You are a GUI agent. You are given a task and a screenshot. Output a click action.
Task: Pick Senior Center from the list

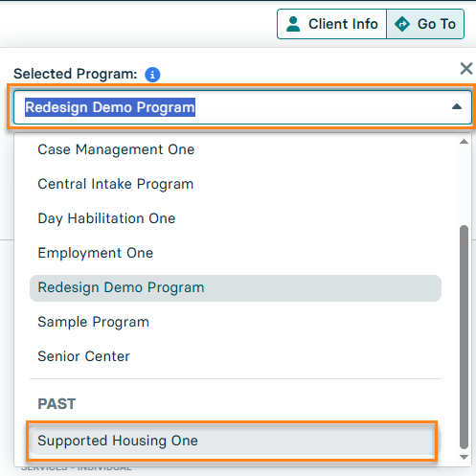pyautogui.click(x=236, y=356)
